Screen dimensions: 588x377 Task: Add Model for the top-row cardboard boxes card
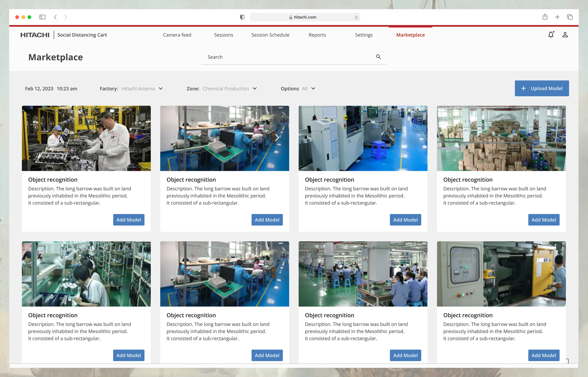point(544,220)
